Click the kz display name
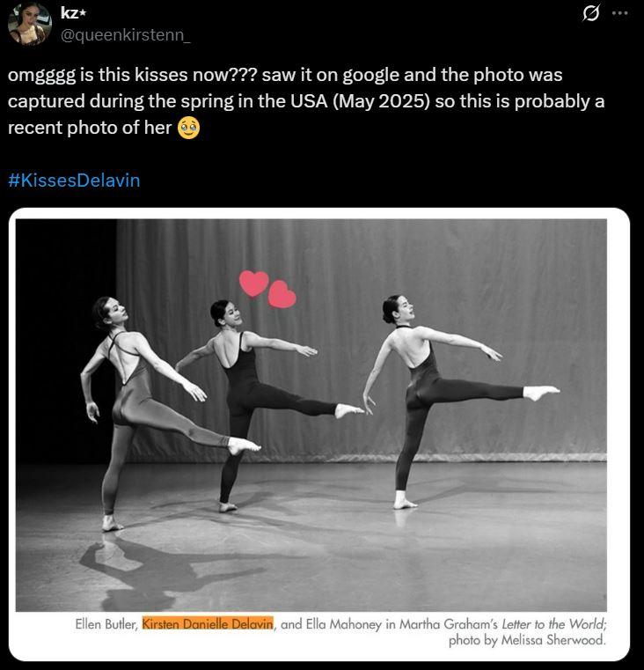 point(70,13)
